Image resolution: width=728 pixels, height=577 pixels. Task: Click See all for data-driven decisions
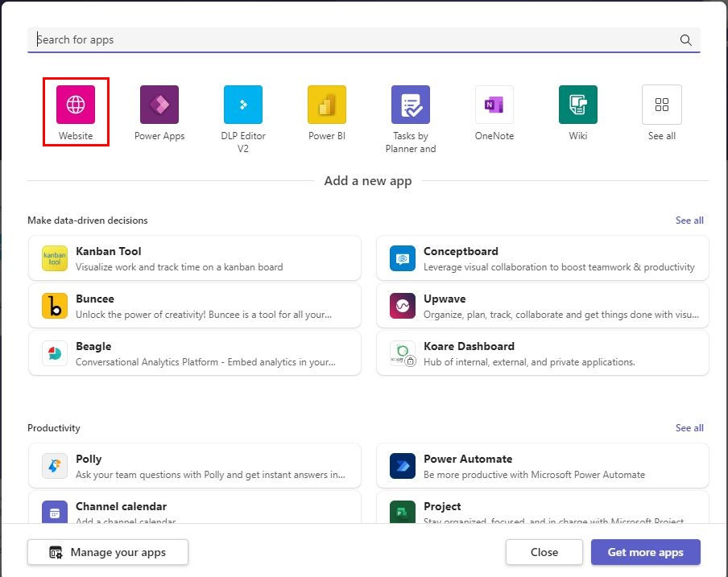689,220
